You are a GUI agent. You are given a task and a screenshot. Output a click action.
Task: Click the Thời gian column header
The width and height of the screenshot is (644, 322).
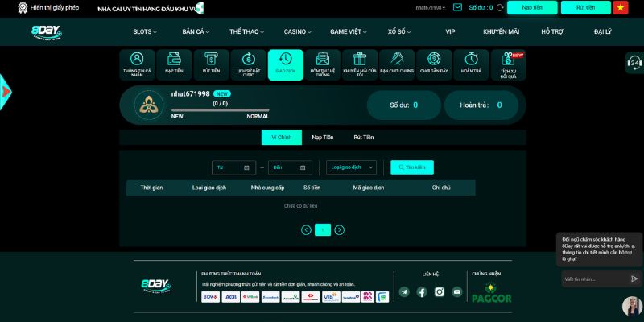[x=151, y=188]
